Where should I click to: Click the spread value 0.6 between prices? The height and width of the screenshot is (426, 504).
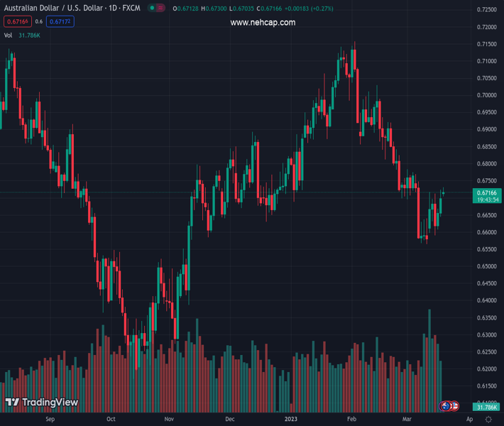(39, 22)
